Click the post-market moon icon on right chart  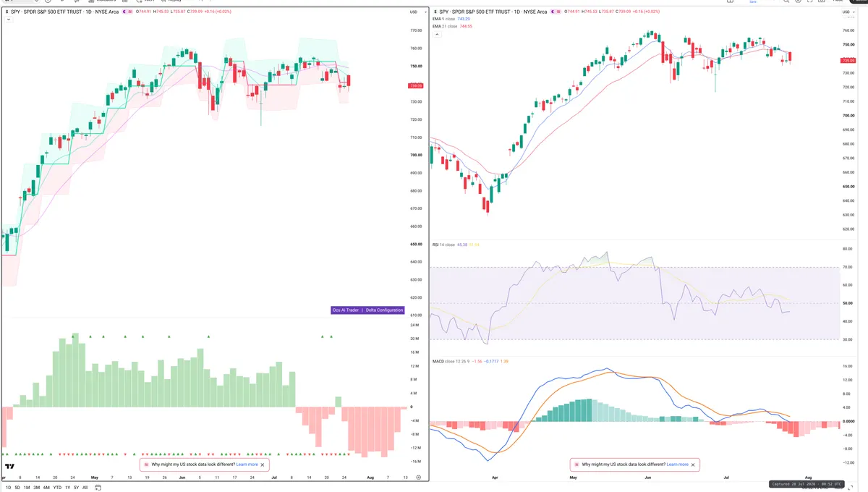tap(553, 12)
